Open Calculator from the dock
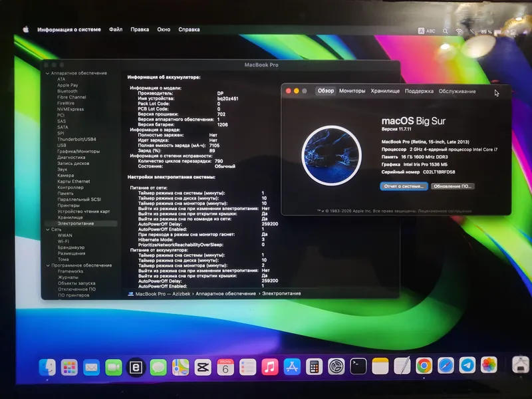Image resolution: width=532 pixels, height=399 pixels. 314,367
